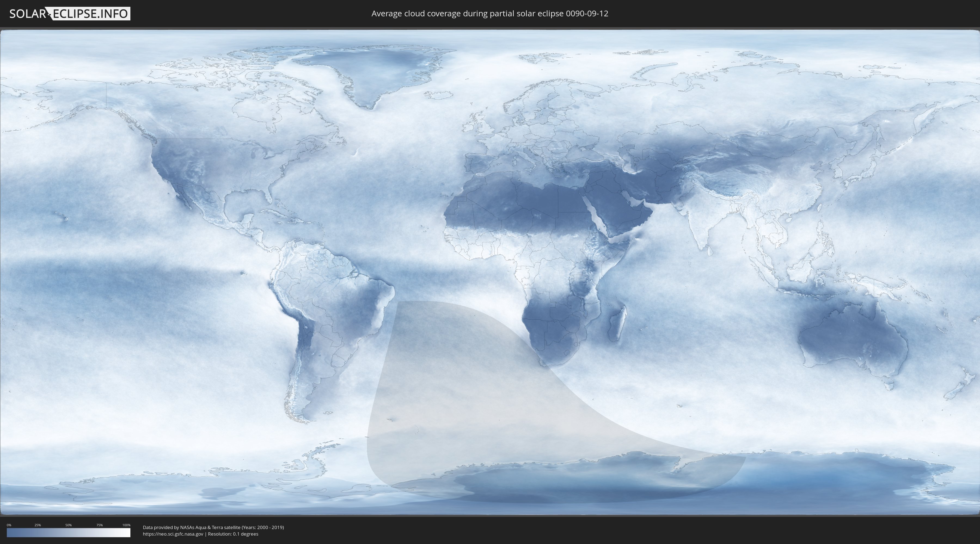The height and width of the screenshot is (544, 980).
Task: Click the 25% legend label
Action: tap(38, 525)
